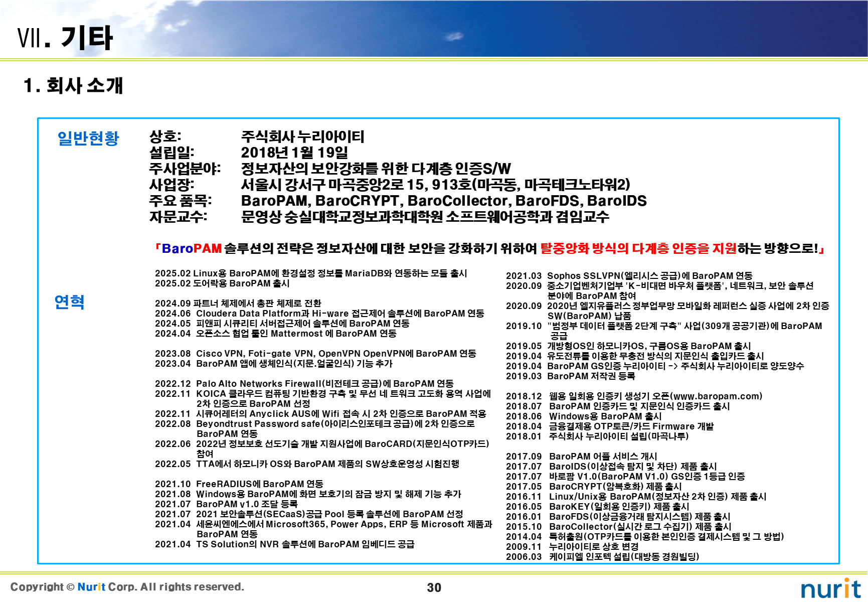Click the www.baropam.com entry for 2018.12
Screen dimensions: 868x602
(634, 396)
